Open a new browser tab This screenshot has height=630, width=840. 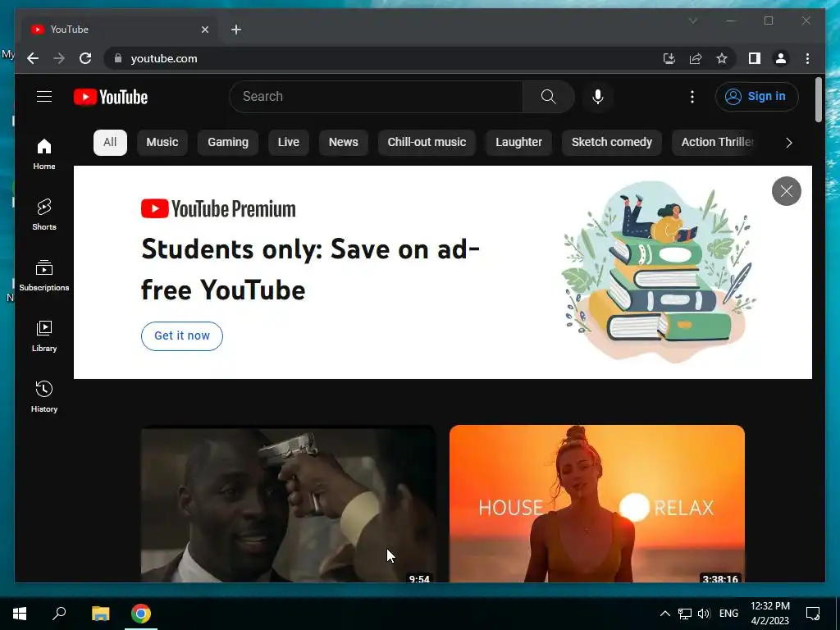coord(236,30)
